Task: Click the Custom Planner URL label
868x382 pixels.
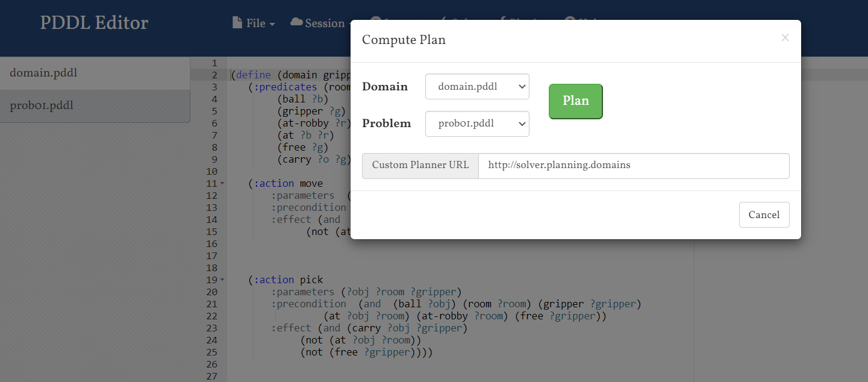Action: coord(420,166)
